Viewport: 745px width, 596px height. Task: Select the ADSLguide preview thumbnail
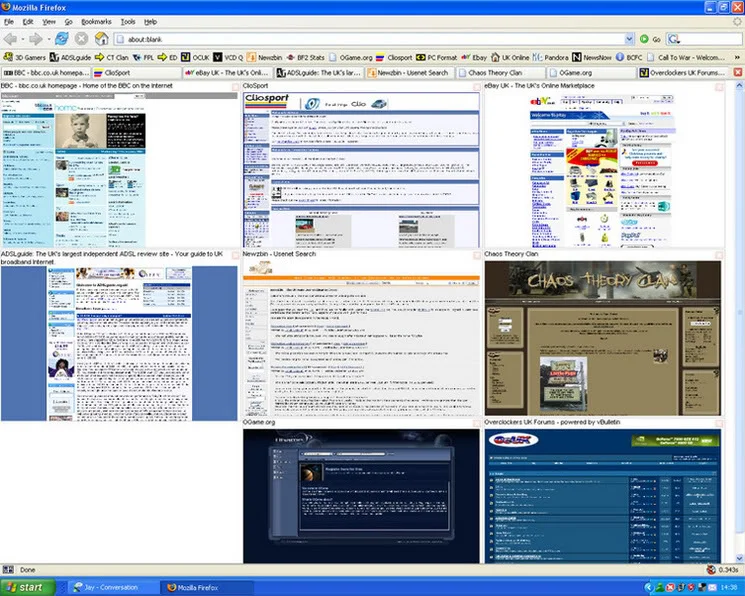[x=119, y=343]
